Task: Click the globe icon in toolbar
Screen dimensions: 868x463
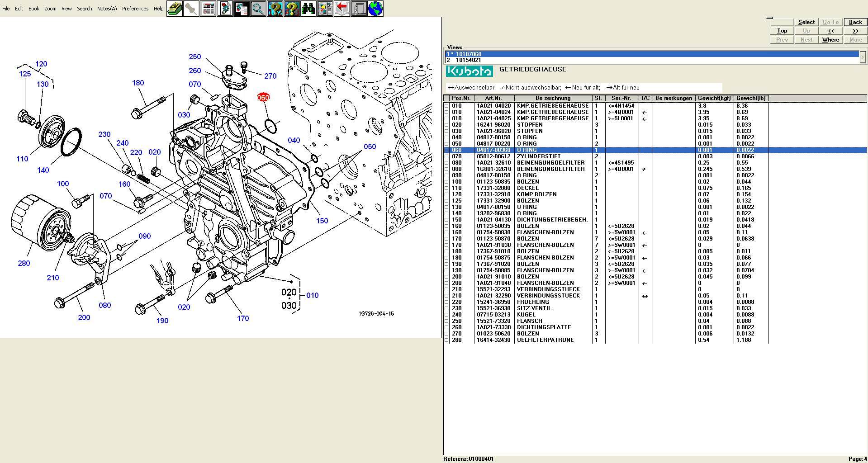Action: [375, 9]
